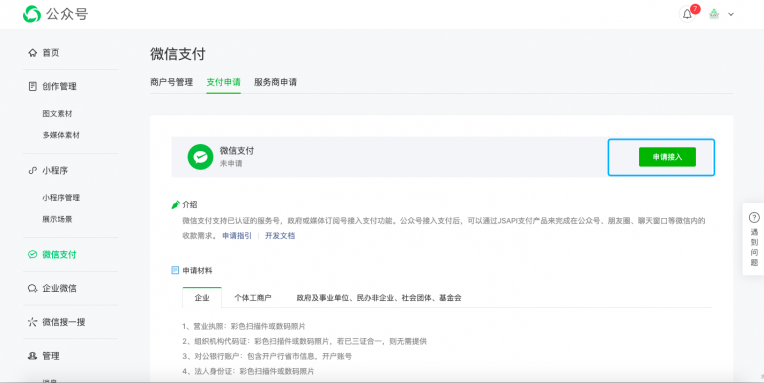Open 微信搜一搜 in the sidebar
Image resolution: width=764 pixels, height=383 pixels.
point(64,322)
